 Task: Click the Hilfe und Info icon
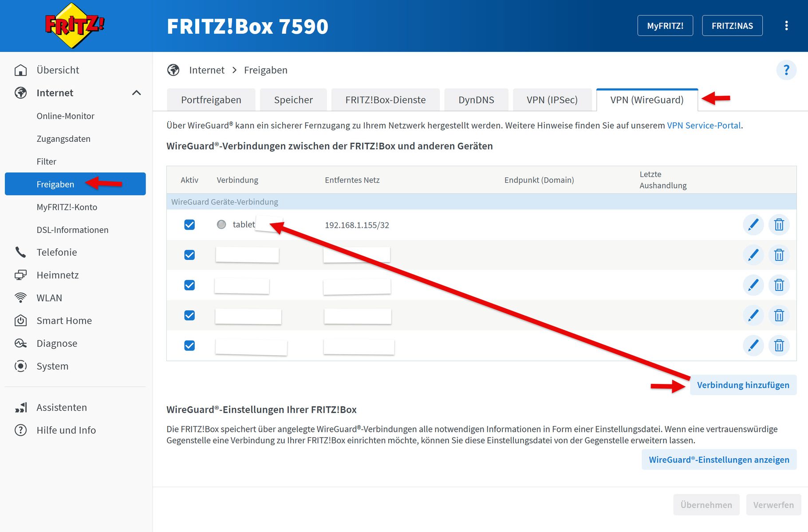click(20, 430)
